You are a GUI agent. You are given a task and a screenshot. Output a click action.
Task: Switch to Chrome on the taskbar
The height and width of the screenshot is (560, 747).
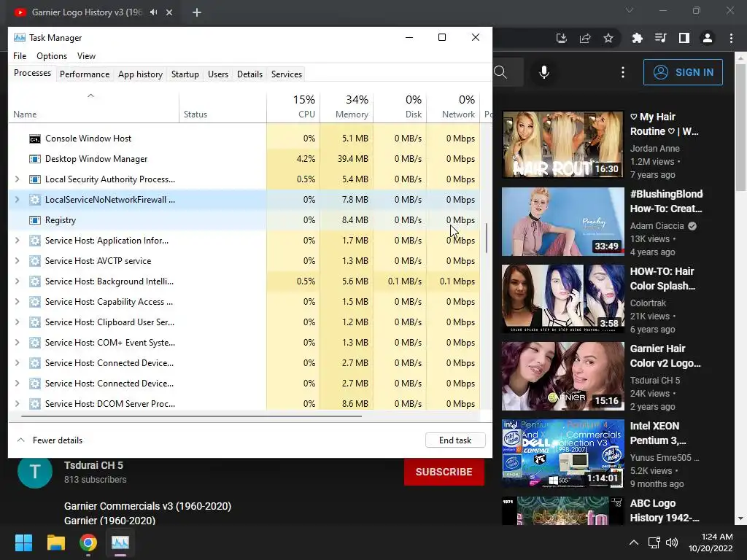(88, 542)
